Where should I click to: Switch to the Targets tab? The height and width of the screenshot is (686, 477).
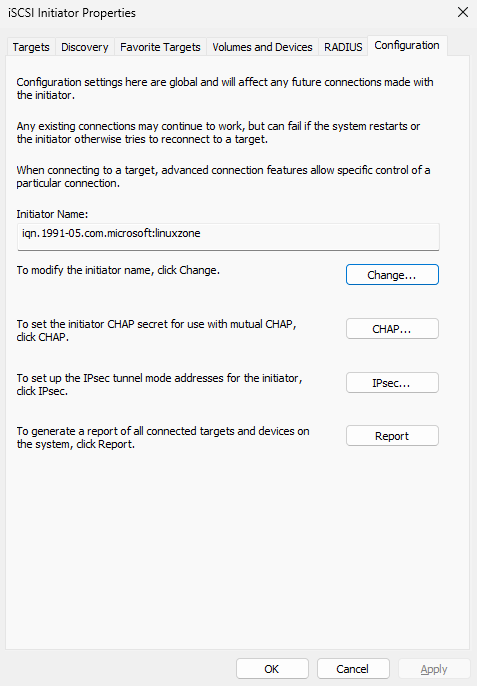pos(31,47)
